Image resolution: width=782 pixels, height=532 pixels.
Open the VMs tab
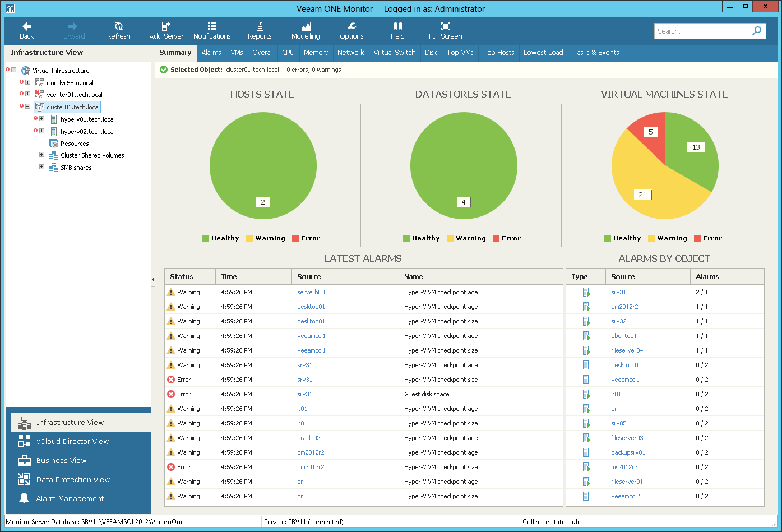(237, 53)
